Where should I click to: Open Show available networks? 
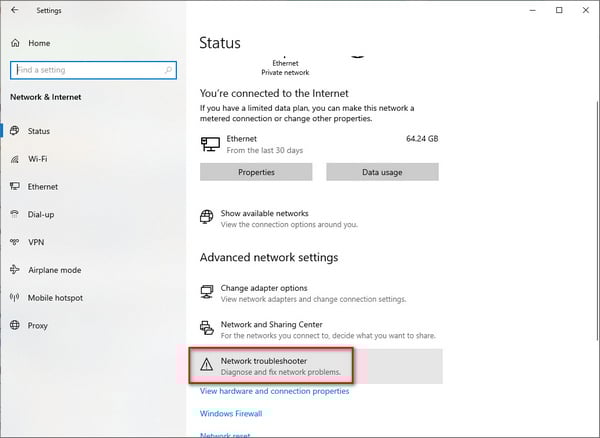pyautogui.click(x=279, y=218)
